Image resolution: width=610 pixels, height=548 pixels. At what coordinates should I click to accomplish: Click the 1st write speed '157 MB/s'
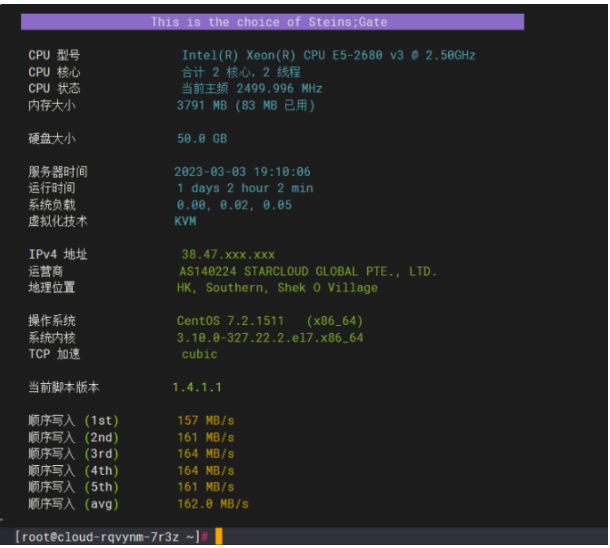point(206,420)
